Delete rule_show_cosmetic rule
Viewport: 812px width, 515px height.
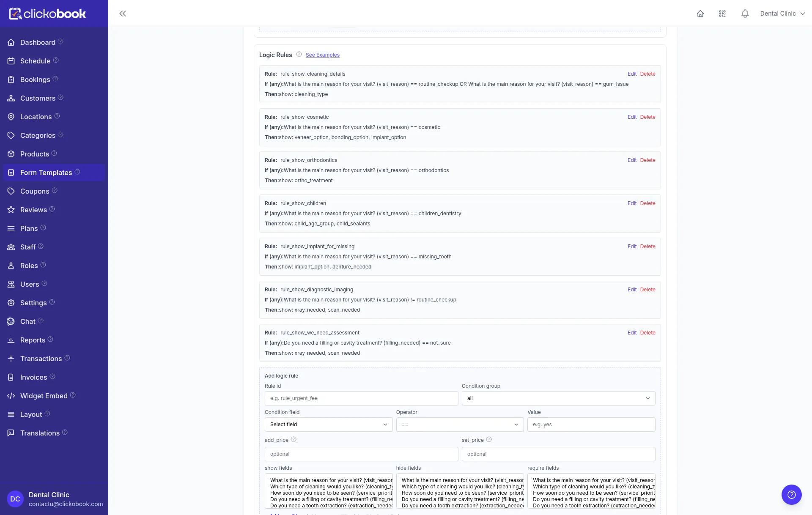(x=647, y=117)
